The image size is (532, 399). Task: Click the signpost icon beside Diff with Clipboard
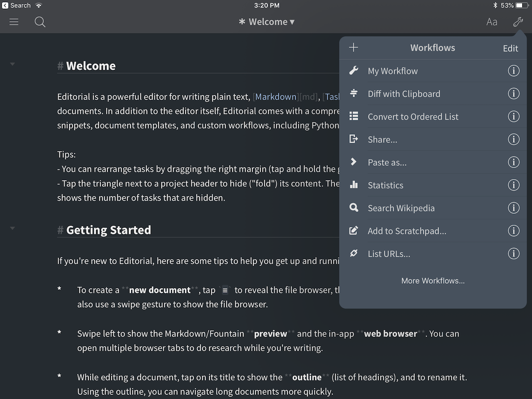pos(354,94)
